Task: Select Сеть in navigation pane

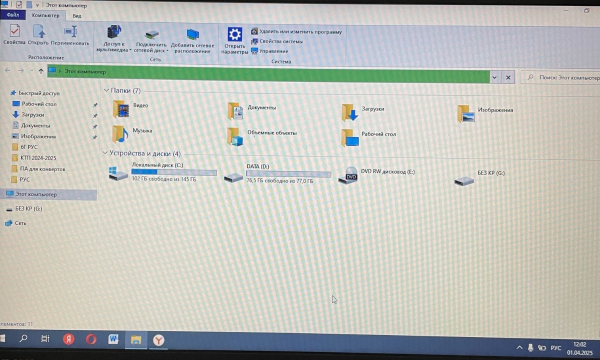Action: [16, 223]
